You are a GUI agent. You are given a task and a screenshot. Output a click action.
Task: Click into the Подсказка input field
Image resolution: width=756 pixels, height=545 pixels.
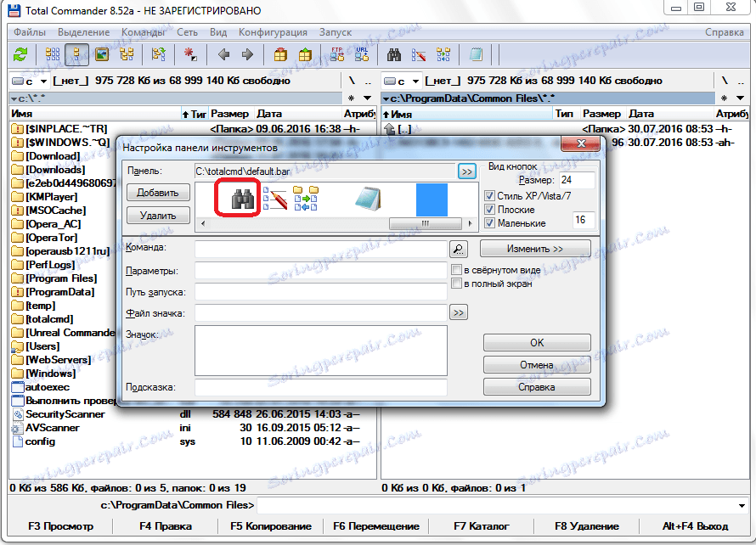321,388
